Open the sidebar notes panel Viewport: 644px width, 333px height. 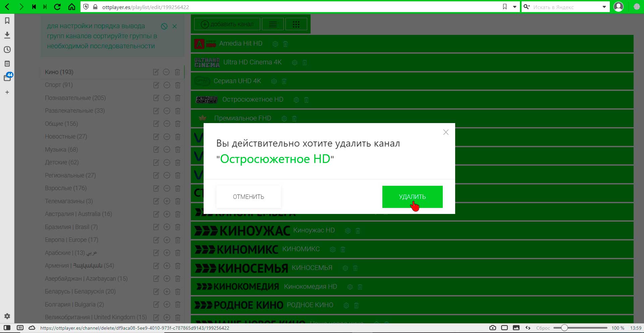point(7,64)
